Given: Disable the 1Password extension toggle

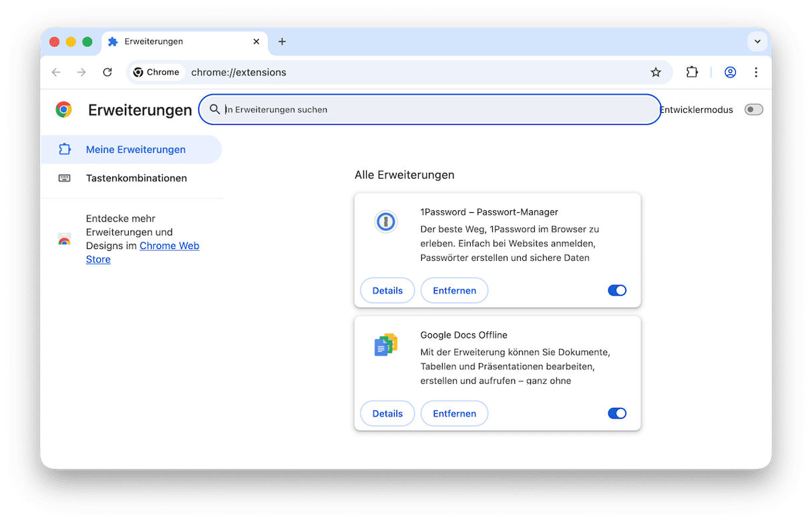Looking at the screenshot, I should pyautogui.click(x=617, y=290).
